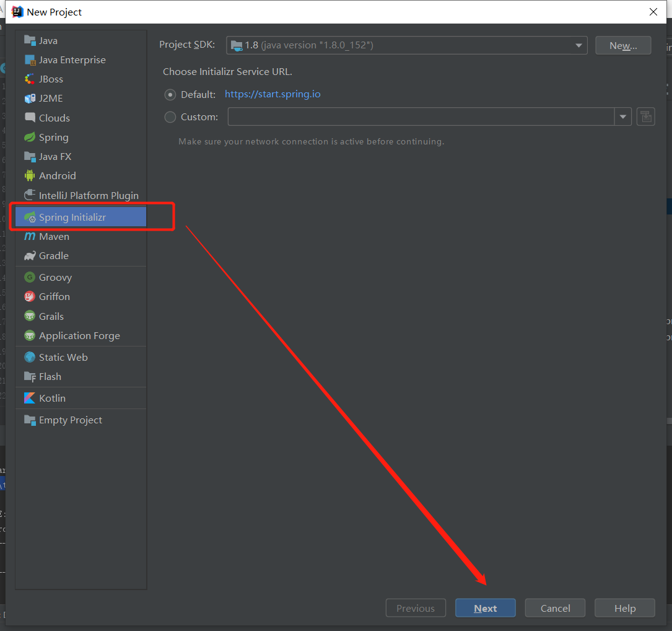Click the Previous button
Viewport: 672px width, 631px height.
point(416,608)
